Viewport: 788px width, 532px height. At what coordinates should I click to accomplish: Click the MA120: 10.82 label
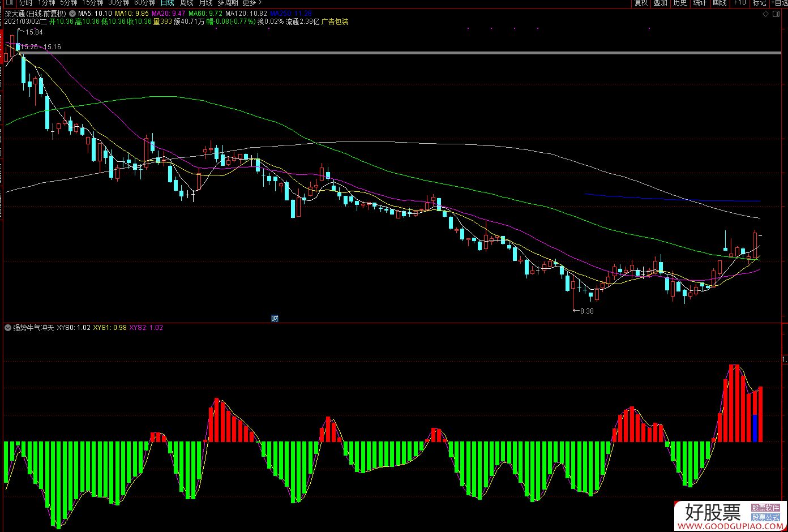tap(246, 13)
